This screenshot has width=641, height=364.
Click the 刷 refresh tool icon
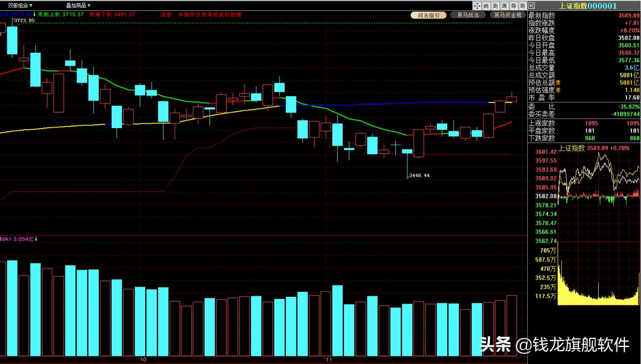click(522, 6)
